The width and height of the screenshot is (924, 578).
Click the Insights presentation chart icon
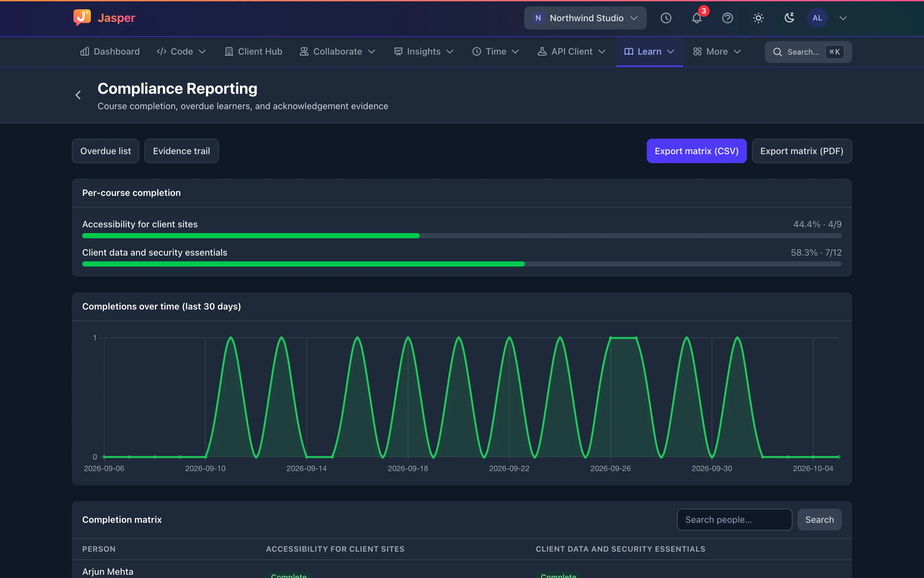pyautogui.click(x=398, y=52)
